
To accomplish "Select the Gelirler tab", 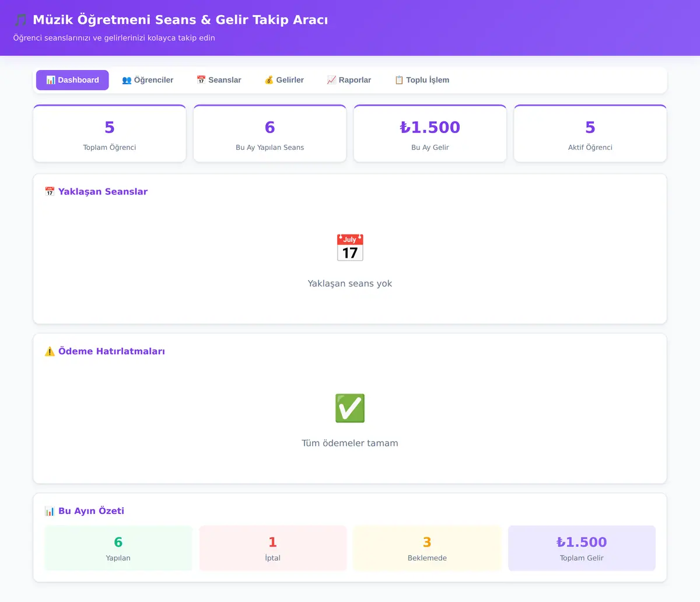I will click(284, 80).
